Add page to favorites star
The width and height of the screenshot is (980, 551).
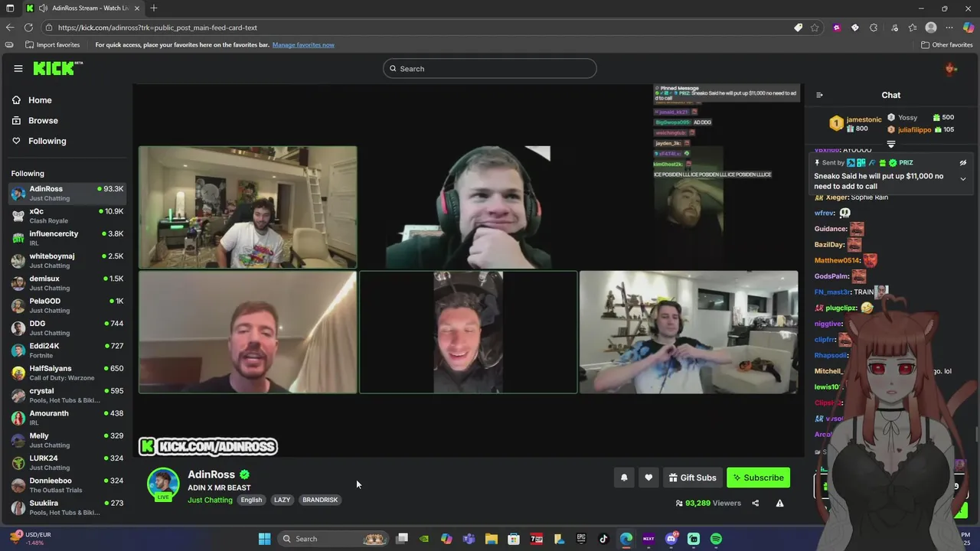click(x=815, y=28)
